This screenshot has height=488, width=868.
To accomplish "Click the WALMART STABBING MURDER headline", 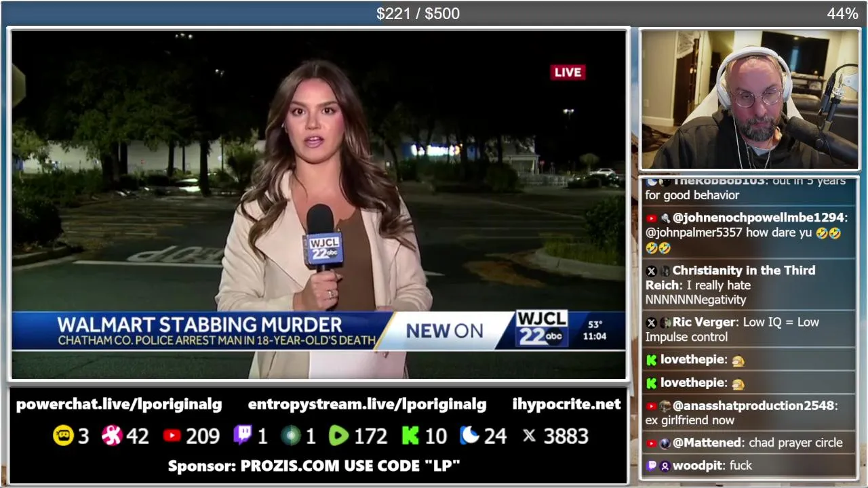I will pos(199,324).
